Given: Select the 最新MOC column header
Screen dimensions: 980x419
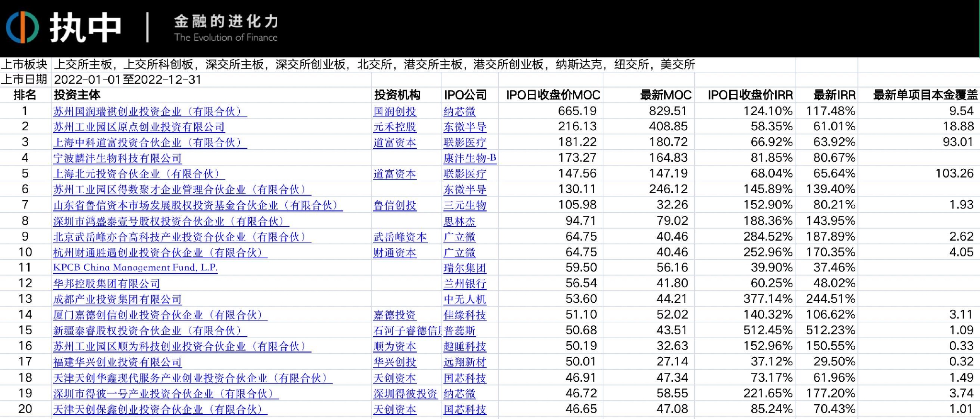Looking at the screenshot, I should click(x=666, y=95).
